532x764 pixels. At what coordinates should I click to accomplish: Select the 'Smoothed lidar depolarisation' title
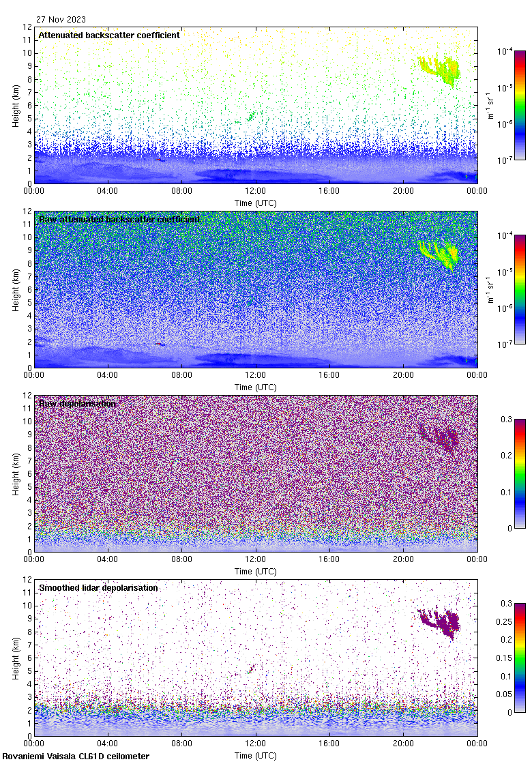point(98,587)
